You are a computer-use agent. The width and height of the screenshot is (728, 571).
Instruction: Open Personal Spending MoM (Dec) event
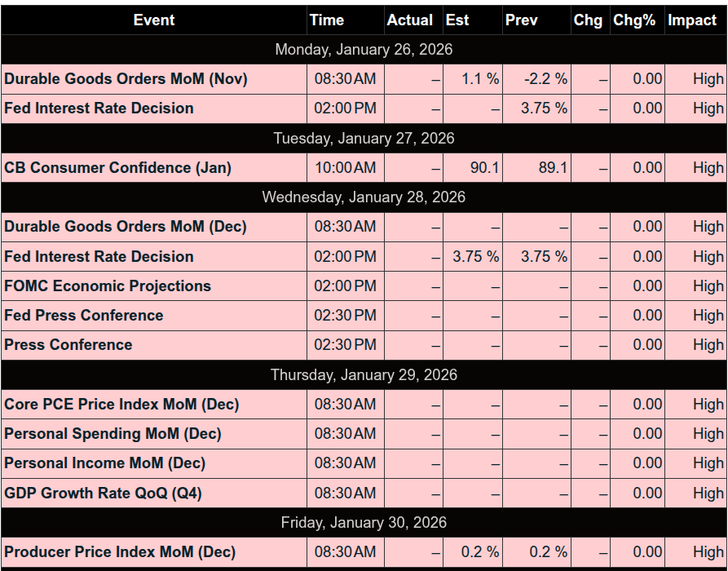(x=113, y=434)
